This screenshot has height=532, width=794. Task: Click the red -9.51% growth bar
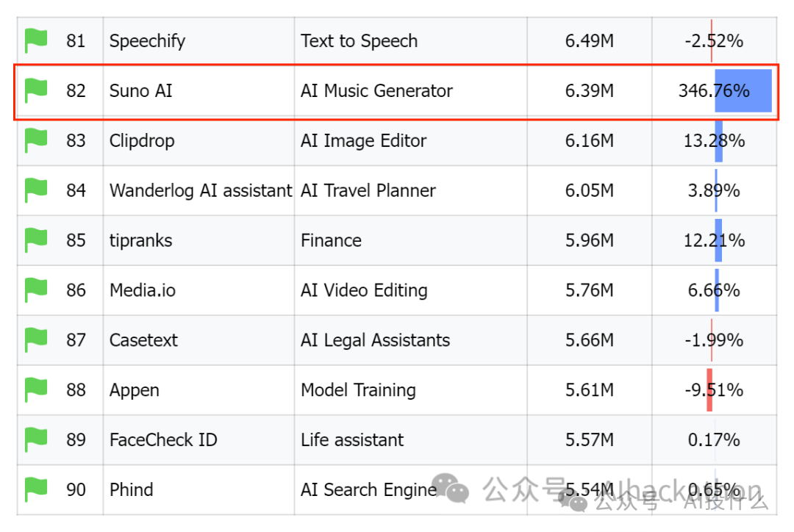pyautogui.click(x=709, y=390)
